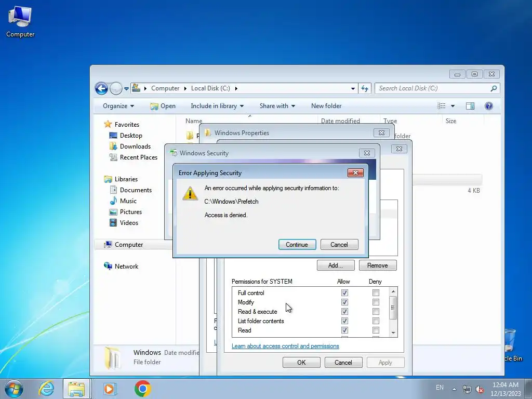Viewport: 532px width, 399px height.
Task: Click Continue in the error dialog
Action: click(297, 245)
